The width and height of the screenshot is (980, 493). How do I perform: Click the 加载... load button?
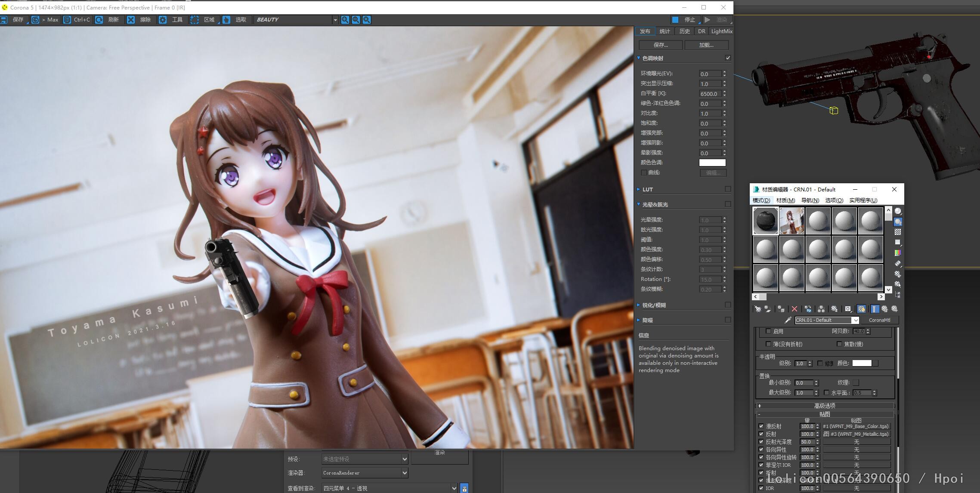(706, 45)
